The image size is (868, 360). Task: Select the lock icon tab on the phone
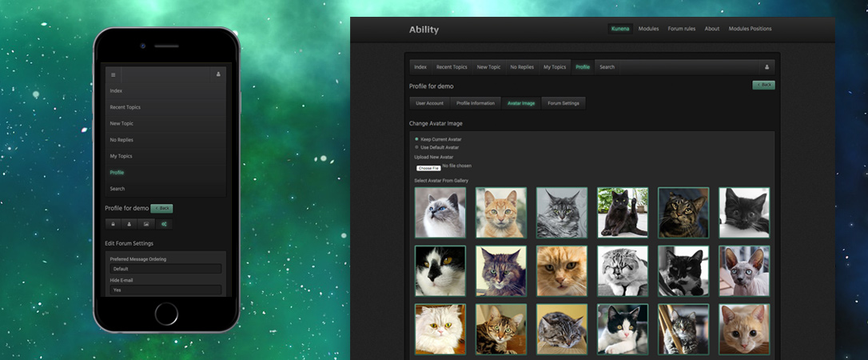click(113, 224)
